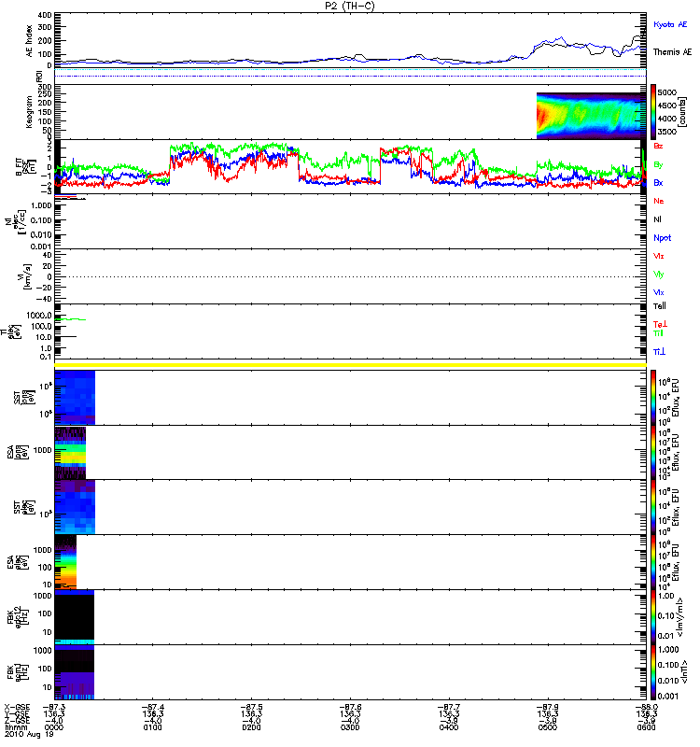This screenshot has width=700, height=747.
Task: Select the Kyoto AE legend label
Action: pyautogui.click(x=671, y=24)
